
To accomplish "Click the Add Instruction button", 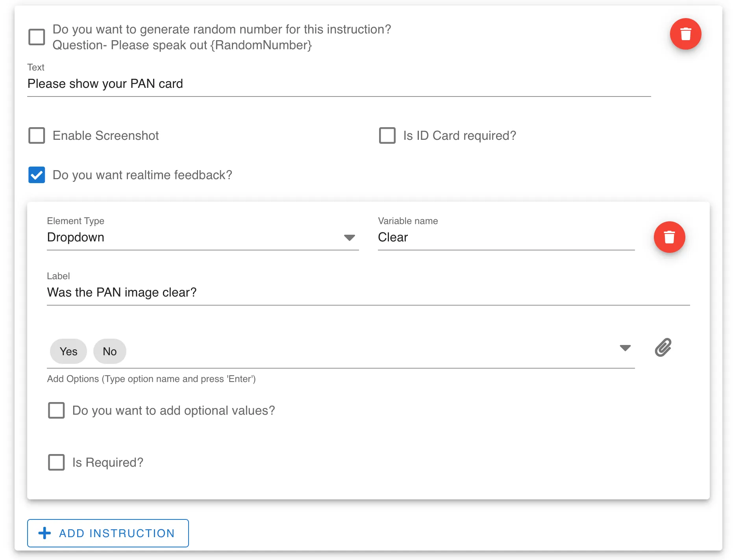I will pos(108,533).
